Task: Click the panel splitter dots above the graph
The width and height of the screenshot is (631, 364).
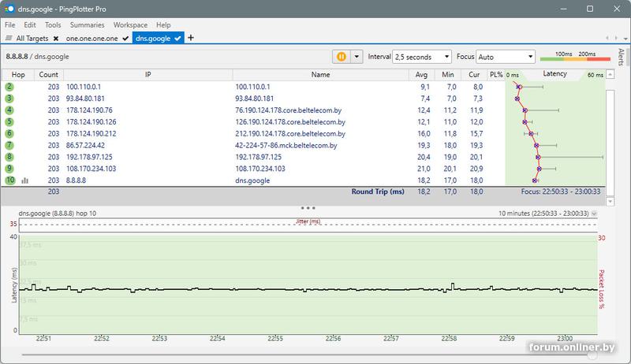Action: (x=308, y=208)
